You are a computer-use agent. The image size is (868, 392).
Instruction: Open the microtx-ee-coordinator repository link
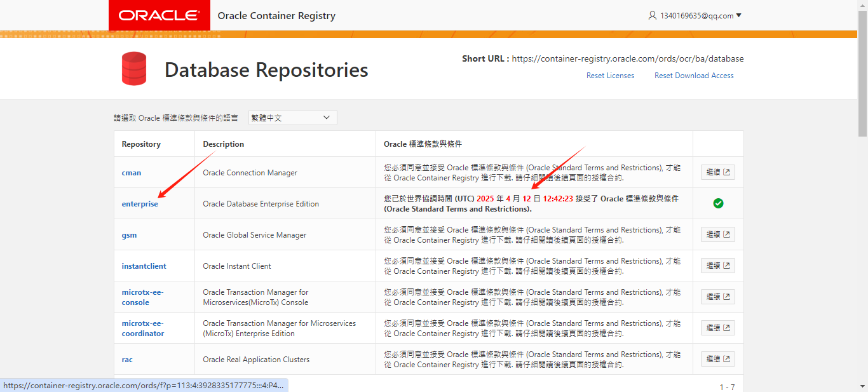(x=143, y=328)
